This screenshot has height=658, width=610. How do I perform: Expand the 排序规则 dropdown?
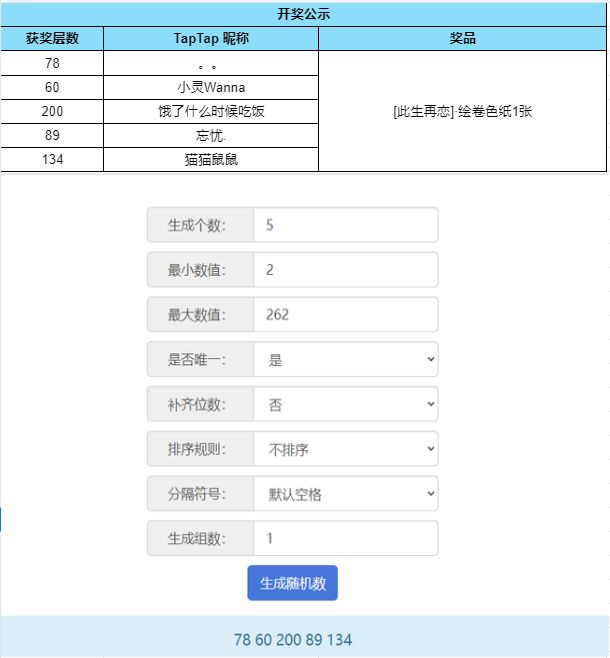click(346, 449)
